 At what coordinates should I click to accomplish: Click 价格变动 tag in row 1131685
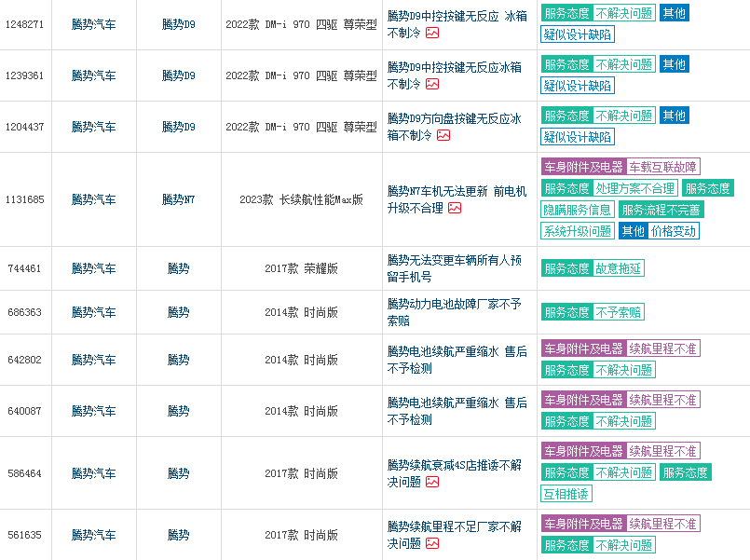(674, 231)
